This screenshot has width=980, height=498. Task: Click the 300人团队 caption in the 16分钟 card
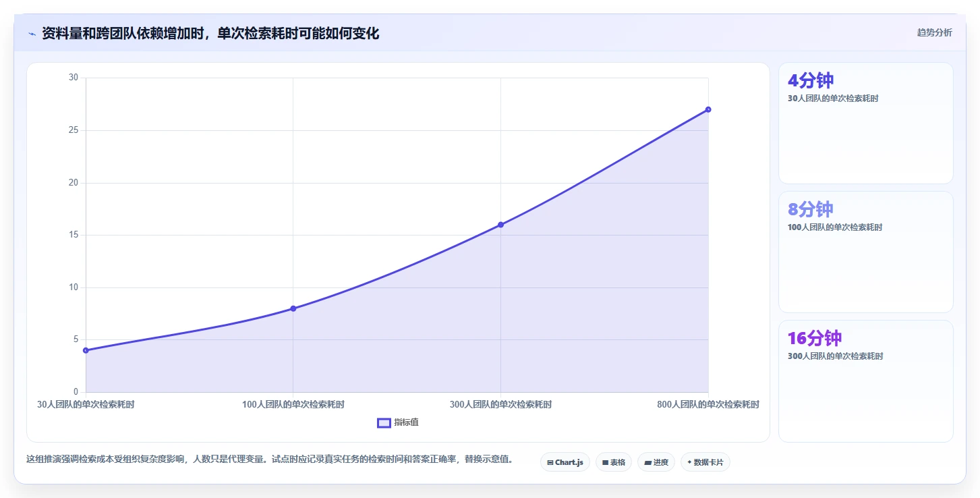(835, 356)
